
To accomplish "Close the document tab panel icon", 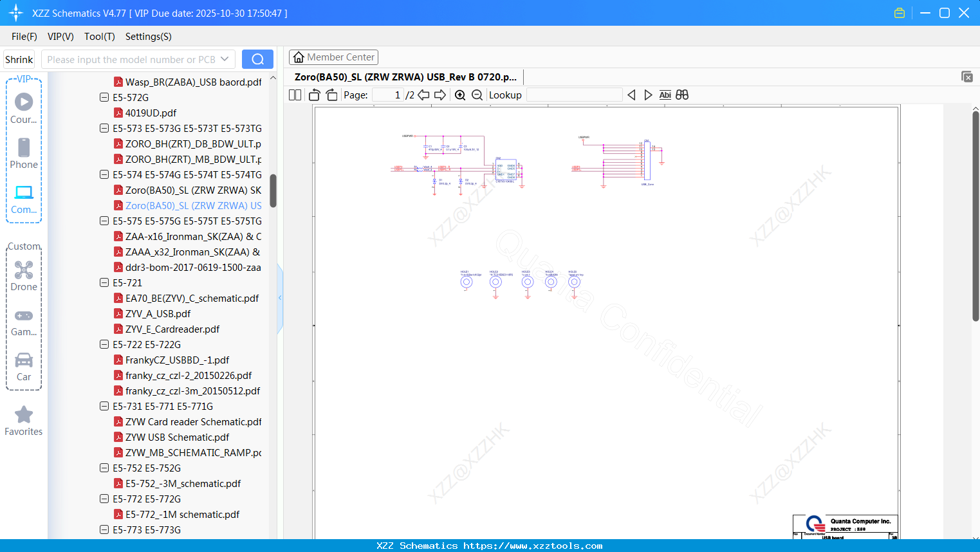I will (x=967, y=77).
